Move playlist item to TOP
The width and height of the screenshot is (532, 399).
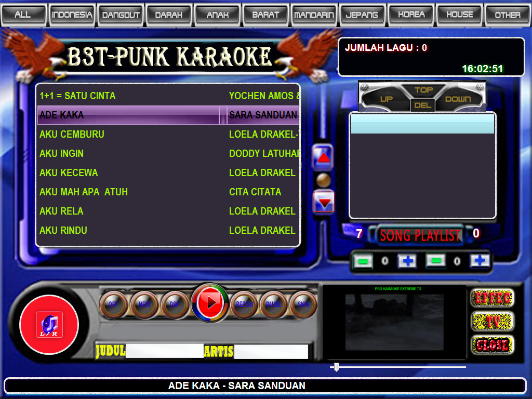coord(422,91)
